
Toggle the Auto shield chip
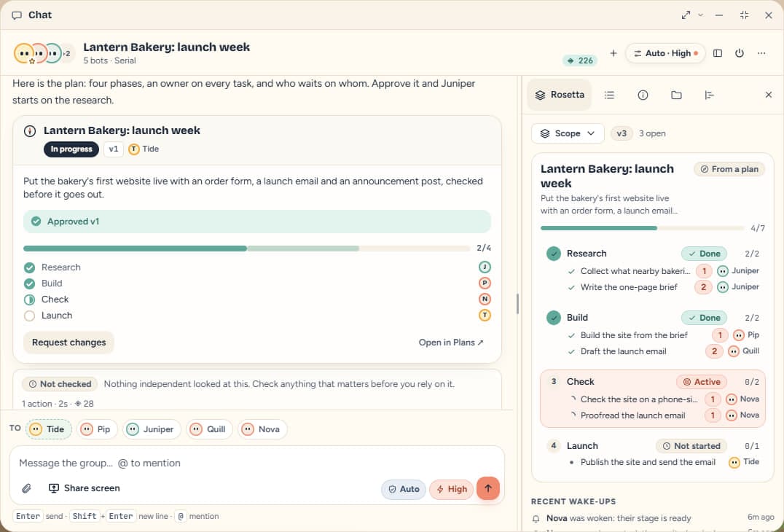pyautogui.click(x=404, y=489)
